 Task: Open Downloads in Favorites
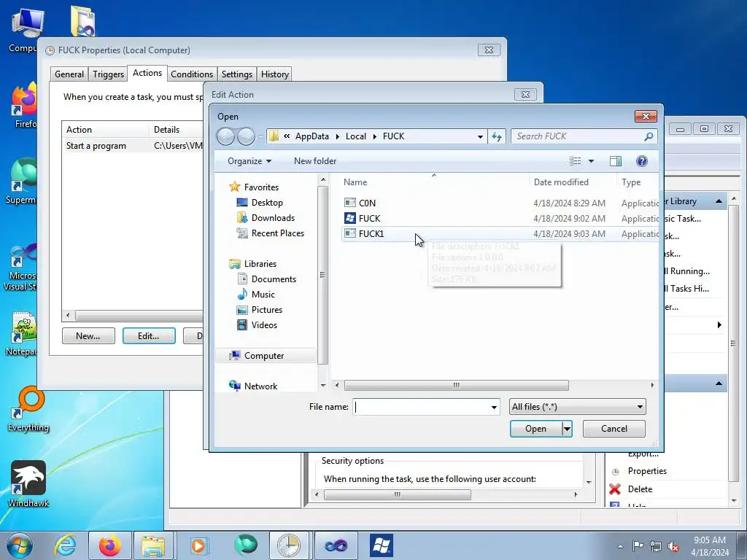pos(266,217)
